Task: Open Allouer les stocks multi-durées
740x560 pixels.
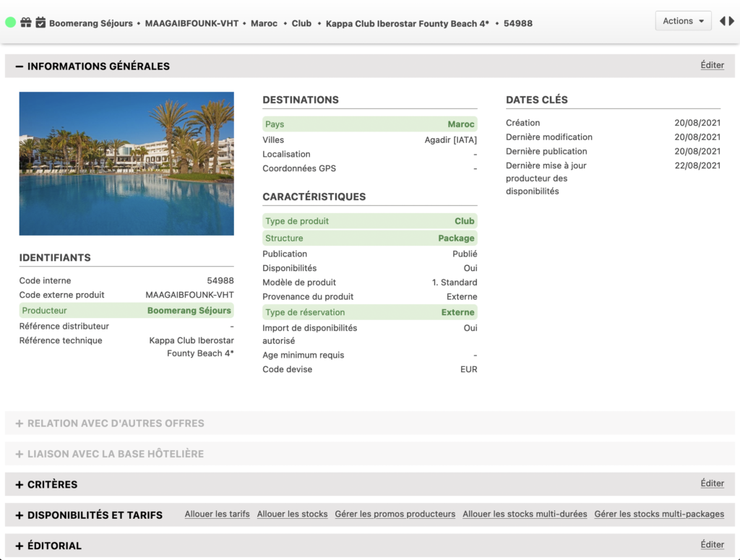Action: point(525,514)
